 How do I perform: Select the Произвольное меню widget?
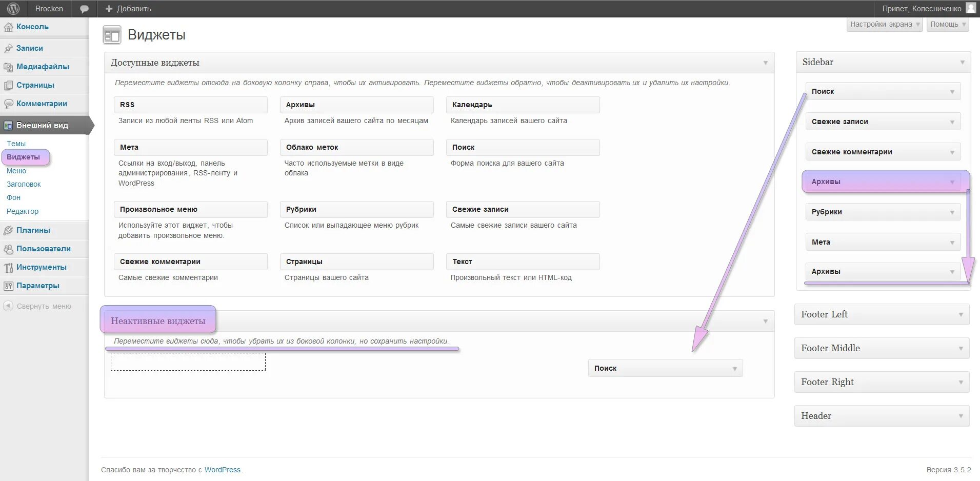[x=190, y=209]
